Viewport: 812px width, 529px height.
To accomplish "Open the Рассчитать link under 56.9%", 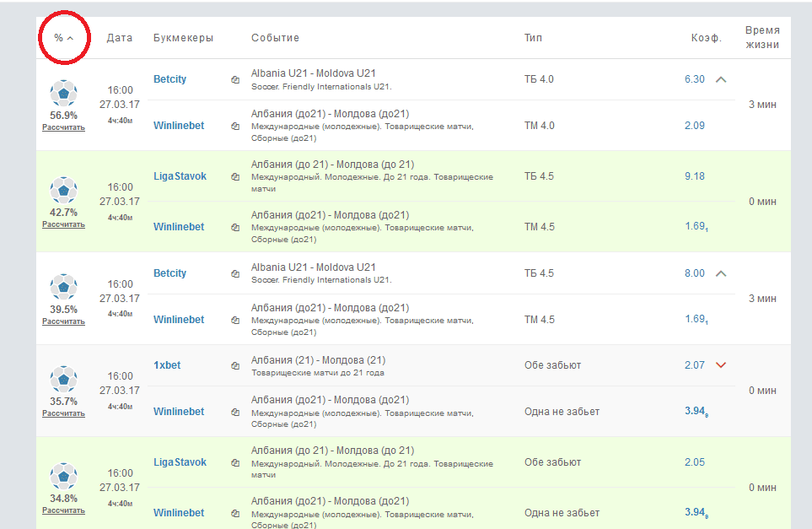I will (x=63, y=127).
